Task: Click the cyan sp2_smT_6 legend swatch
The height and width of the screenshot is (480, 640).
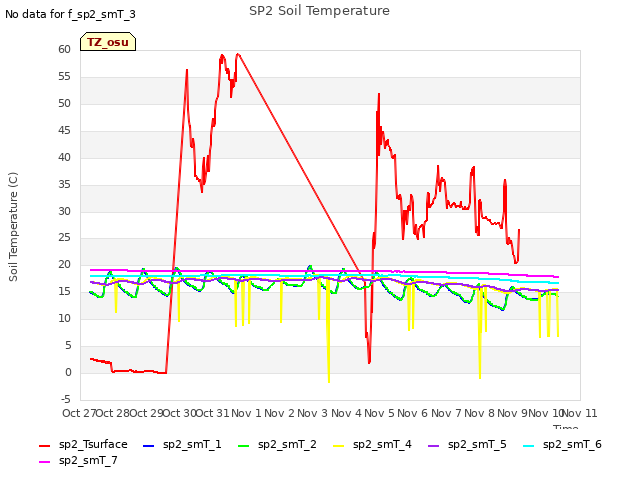Action: 528,446
